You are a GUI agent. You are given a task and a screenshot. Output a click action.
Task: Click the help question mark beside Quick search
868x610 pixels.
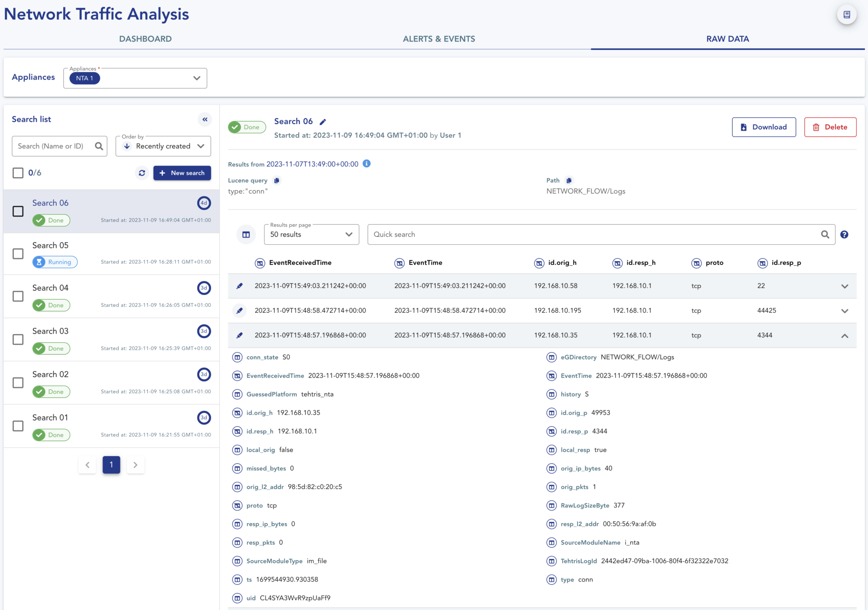(x=844, y=234)
